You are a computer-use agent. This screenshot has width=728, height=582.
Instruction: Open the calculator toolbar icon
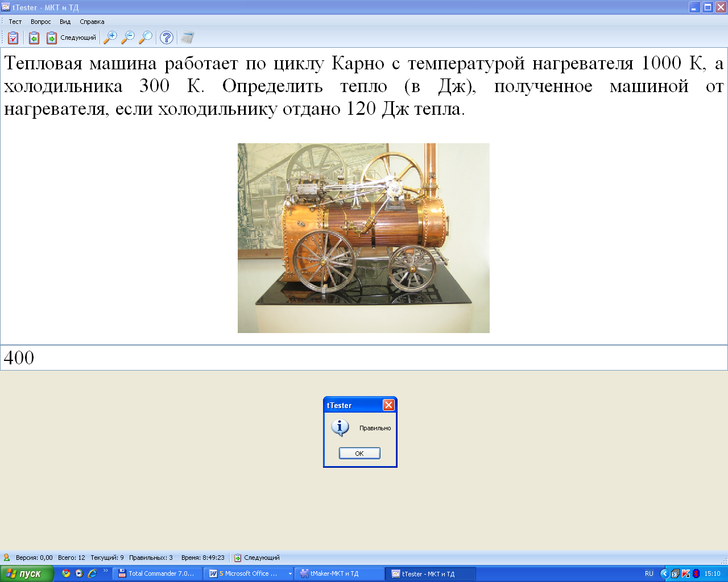click(187, 38)
